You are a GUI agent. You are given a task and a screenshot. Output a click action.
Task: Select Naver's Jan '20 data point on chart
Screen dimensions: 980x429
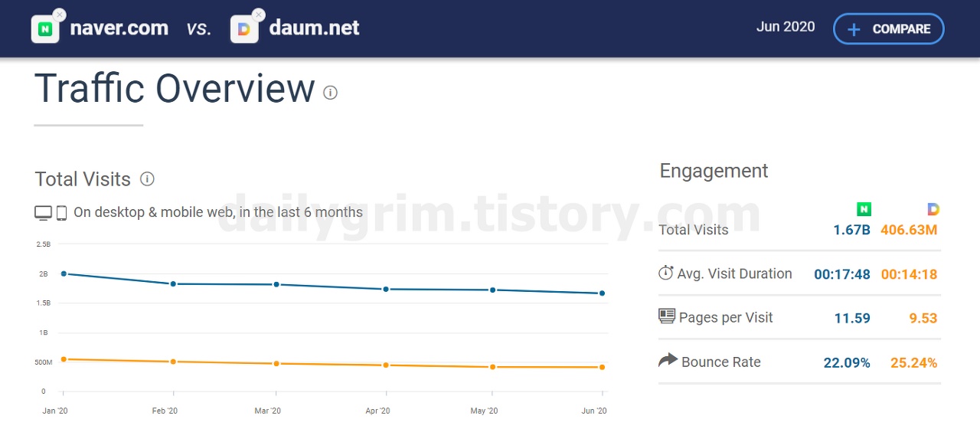coord(64,273)
